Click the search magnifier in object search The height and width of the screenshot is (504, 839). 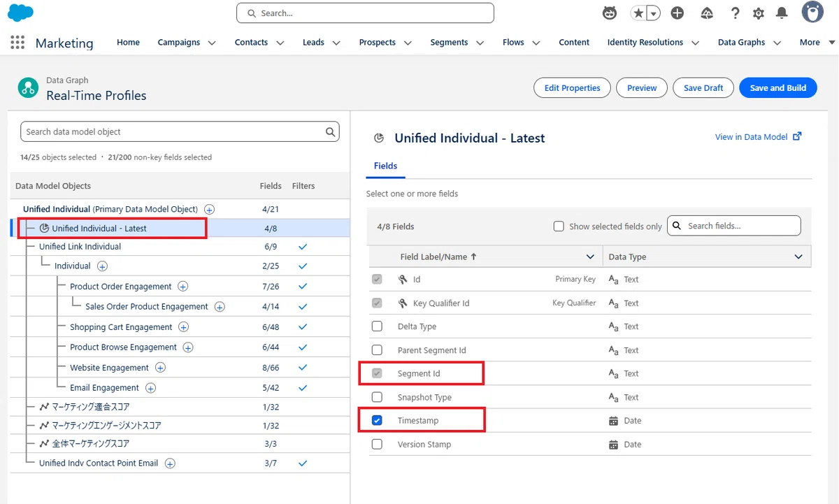(331, 131)
